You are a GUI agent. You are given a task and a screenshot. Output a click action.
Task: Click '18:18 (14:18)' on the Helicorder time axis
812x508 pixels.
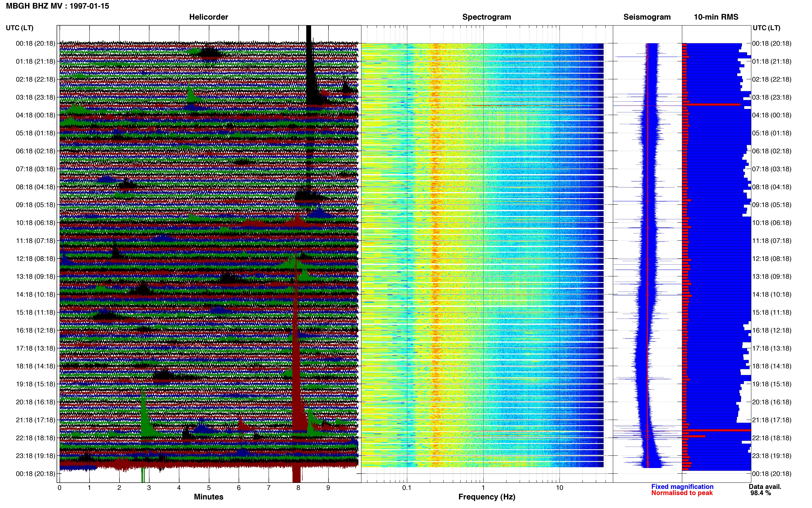tap(36, 366)
